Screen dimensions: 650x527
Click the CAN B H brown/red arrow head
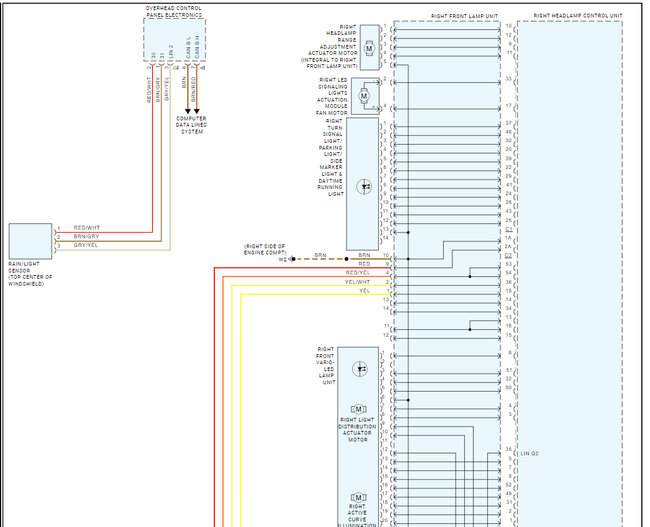point(196,111)
